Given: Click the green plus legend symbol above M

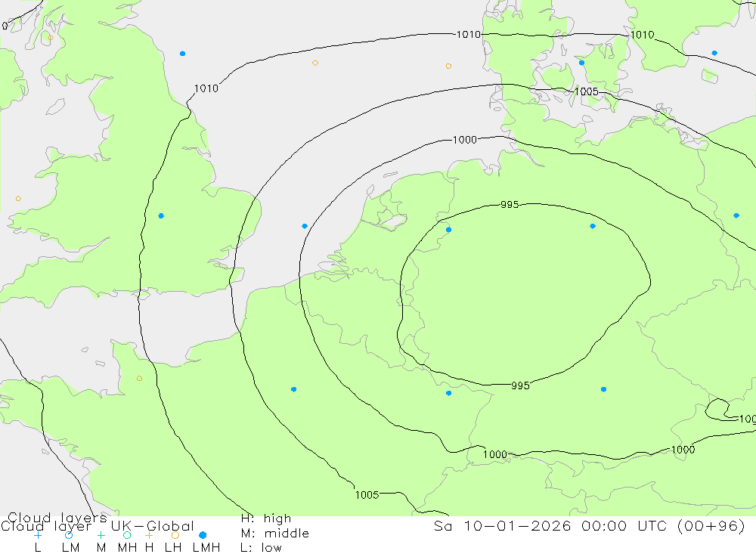Looking at the screenshot, I should coord(101,535).
